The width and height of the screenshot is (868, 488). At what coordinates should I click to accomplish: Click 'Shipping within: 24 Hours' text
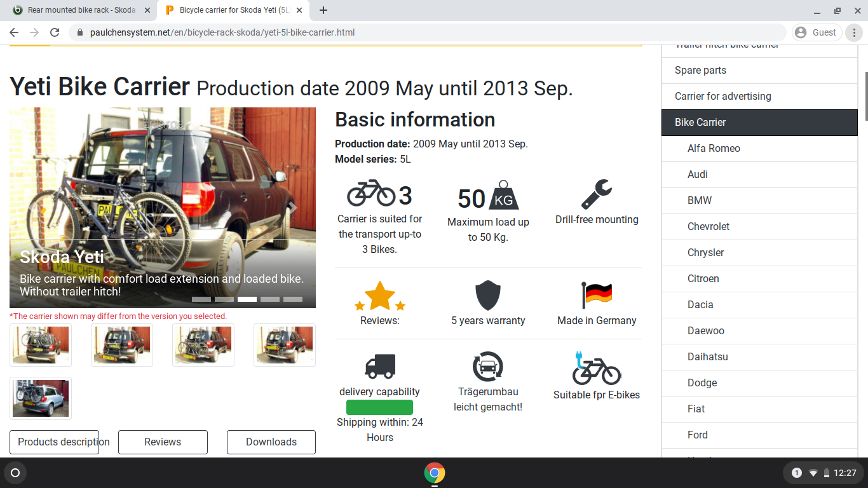tap(380, 430)
